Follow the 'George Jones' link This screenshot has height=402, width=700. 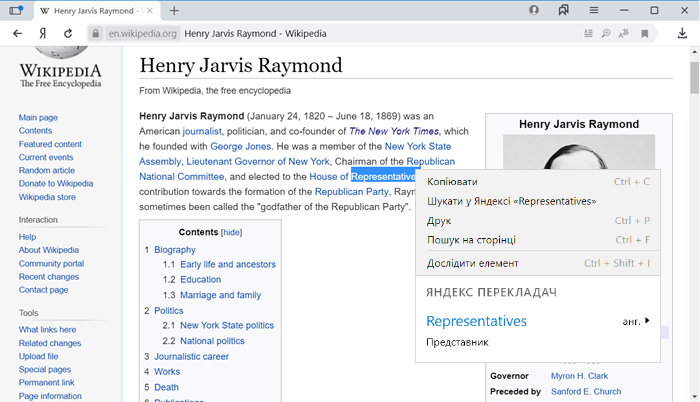241,147
